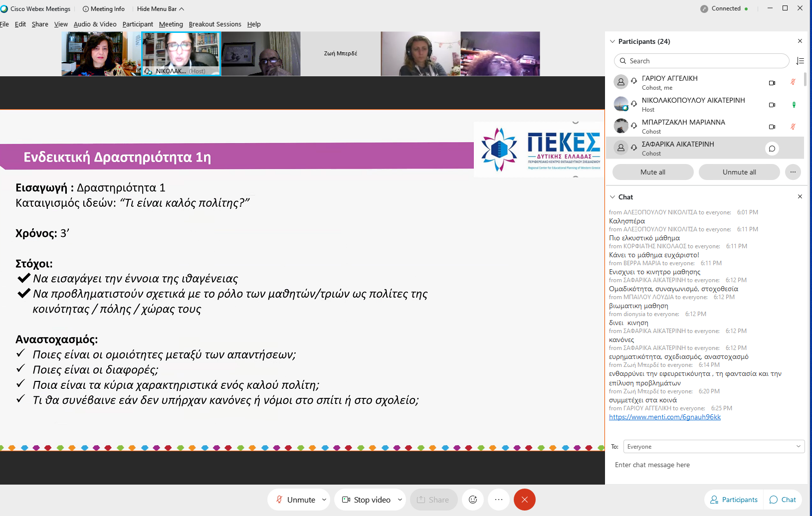Open the reactions emoji button
Viewport: 812px width, 516px height.
(x=473, y=500)
